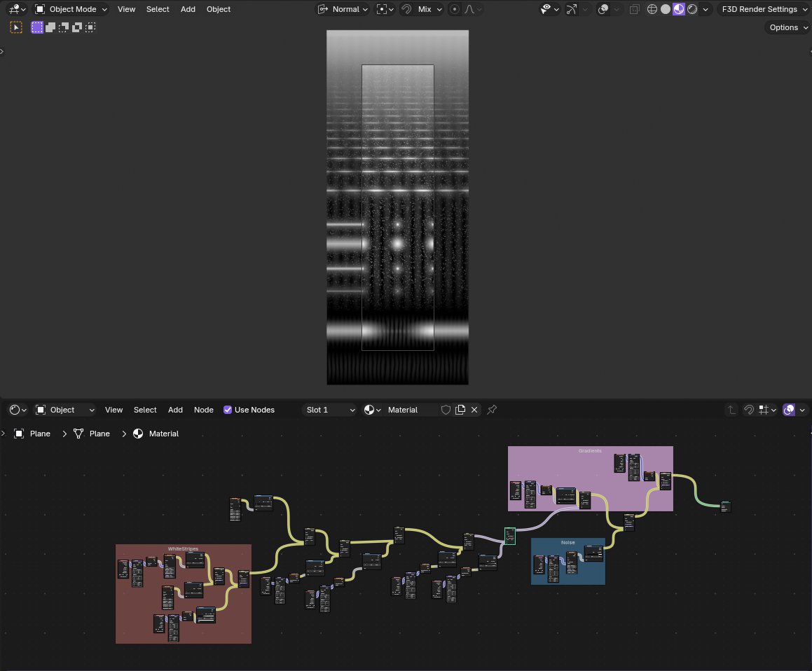
Task: Set selection mode to Extend
Action: [50, 27]
